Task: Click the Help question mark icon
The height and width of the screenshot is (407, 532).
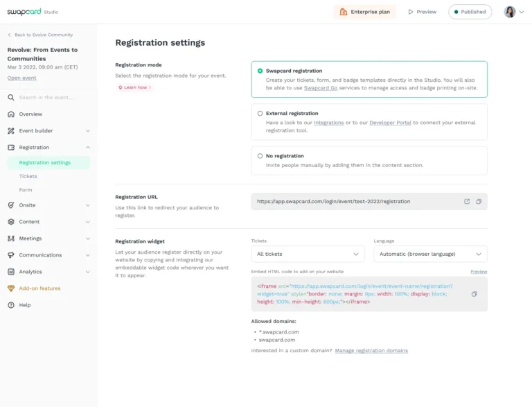Action: (11, 305)
